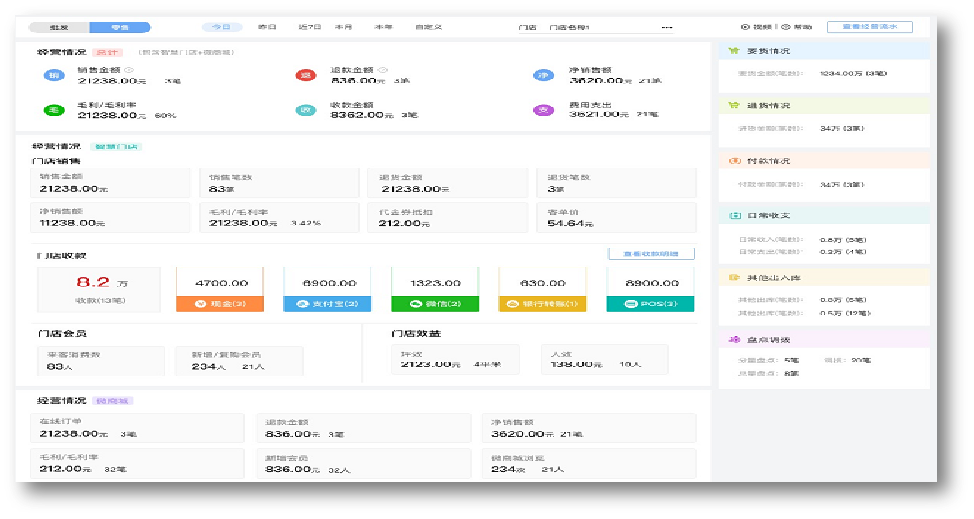974x519 pixels.
Task: Click the orange 现金(3) payment bar
Action: click(x=220, y=304)
